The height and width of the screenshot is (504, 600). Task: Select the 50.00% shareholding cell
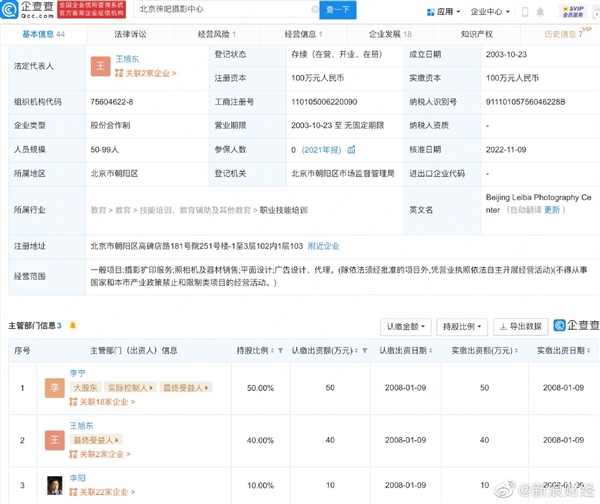(x=260, y=388)
